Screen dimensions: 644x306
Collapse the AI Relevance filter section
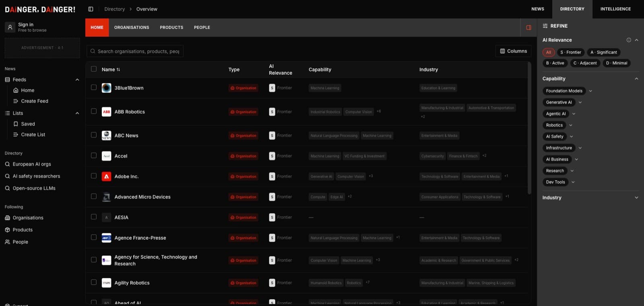pyautogui.click(x=636, y=40)
